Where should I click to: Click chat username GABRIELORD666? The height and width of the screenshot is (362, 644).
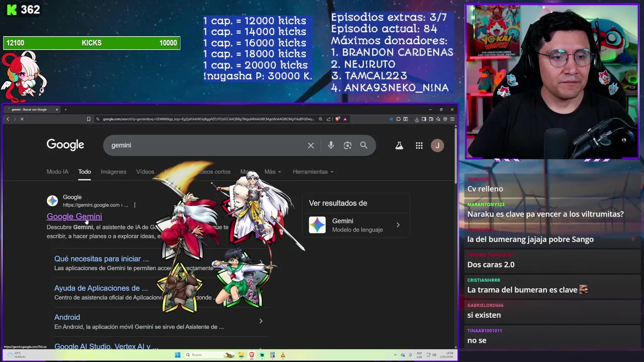[x=485, y=306]
